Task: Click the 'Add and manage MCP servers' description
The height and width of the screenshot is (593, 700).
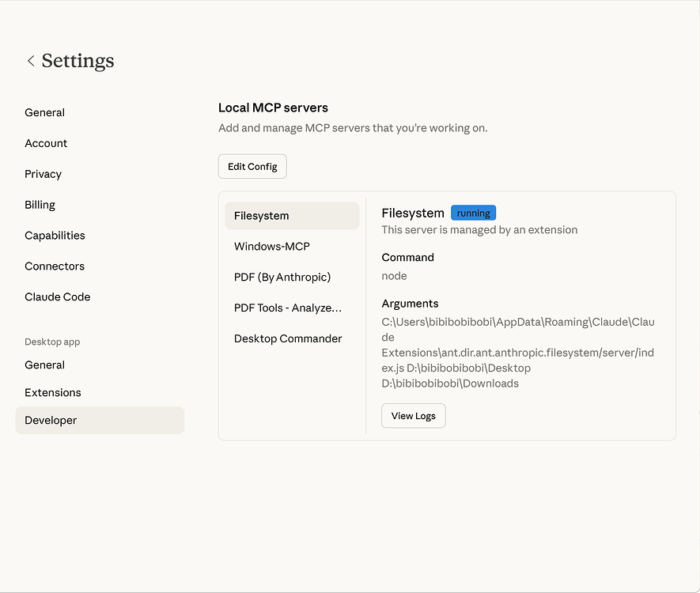Action: (353, 129)
